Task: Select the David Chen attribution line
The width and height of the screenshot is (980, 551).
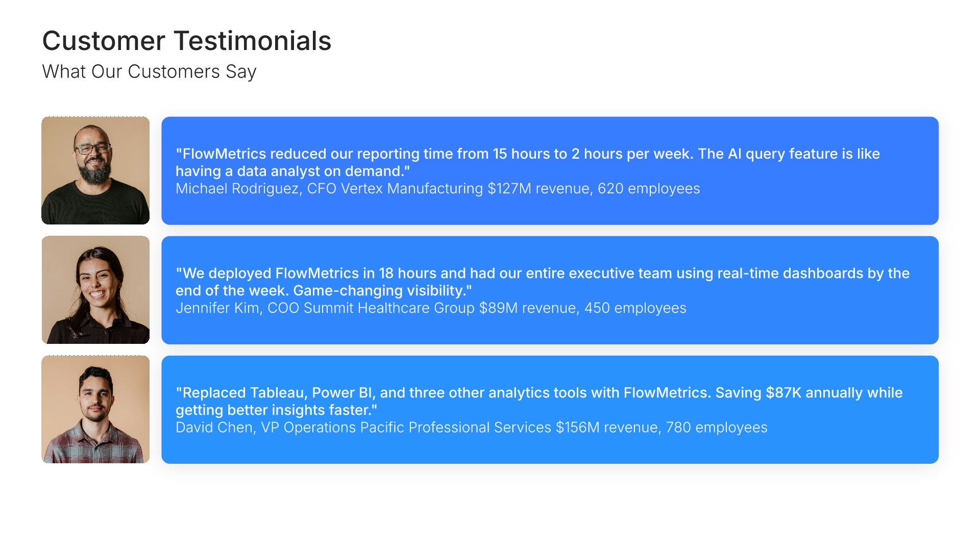Action: coord(471,428)
